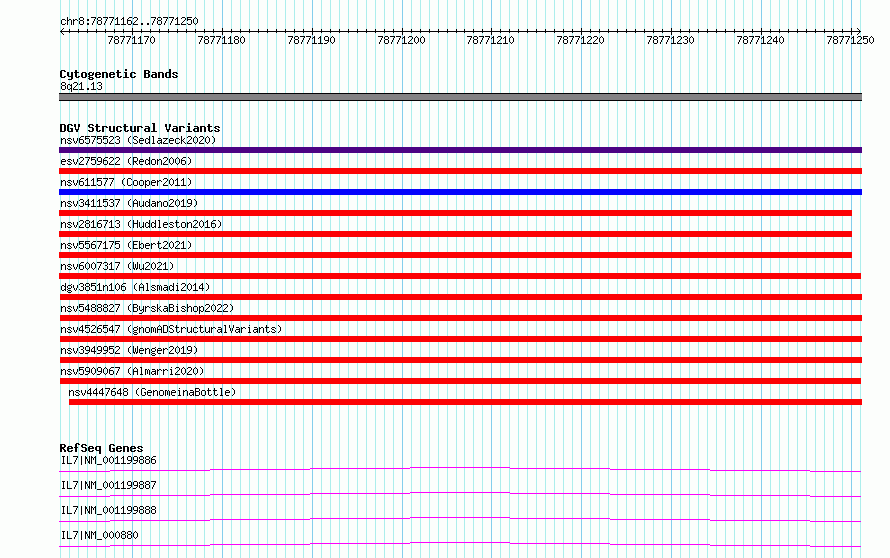Viewport: 890px width, 558px height.
Task: Open variant nsv5488827 (ByrskaBishop2022) label
Action: [147, 308]
